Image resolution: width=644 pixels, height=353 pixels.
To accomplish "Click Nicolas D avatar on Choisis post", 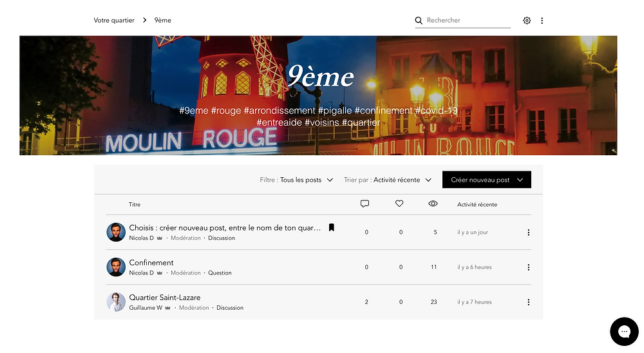I will pyautogui.click(x=116, y=232).
